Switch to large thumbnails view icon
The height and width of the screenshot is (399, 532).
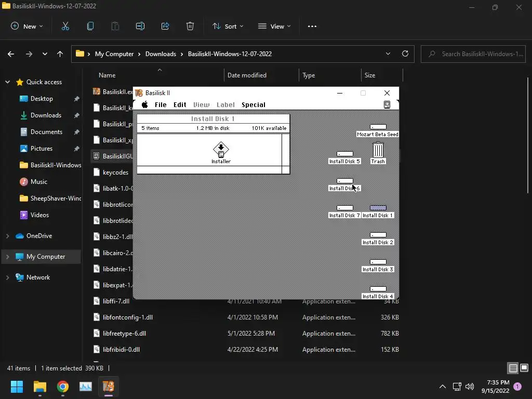(x=524, y=368)
